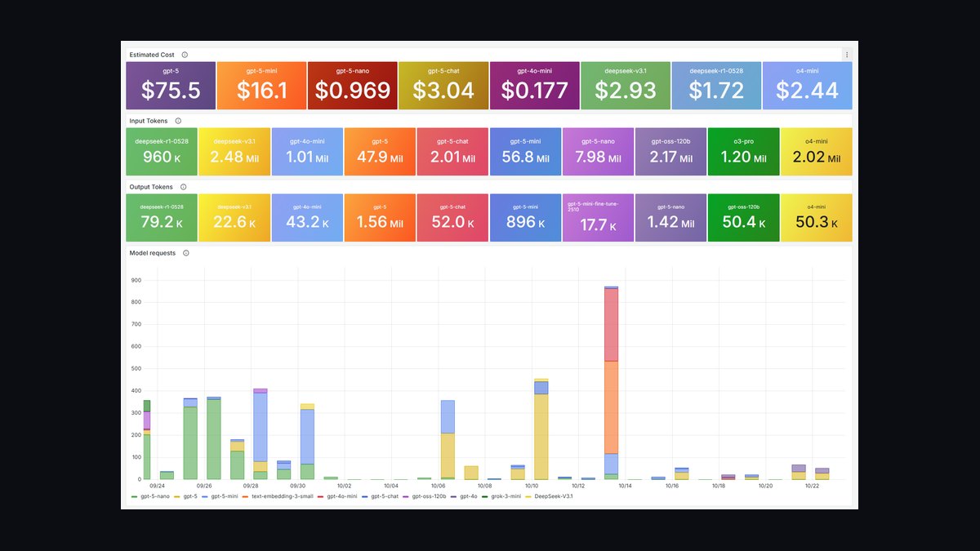Select the gpt-5-mini $16.1 cost tile
The height and width of the screenshot is (551, 980).
[261, 86]
